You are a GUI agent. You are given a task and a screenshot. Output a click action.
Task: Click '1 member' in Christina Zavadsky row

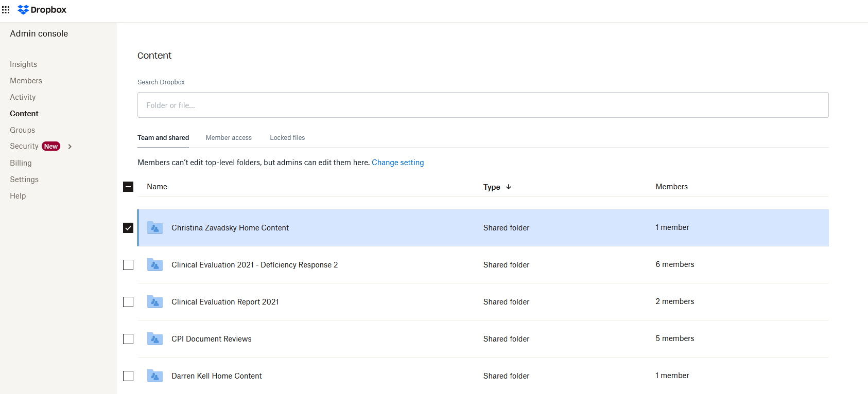[x=672, y=227]
